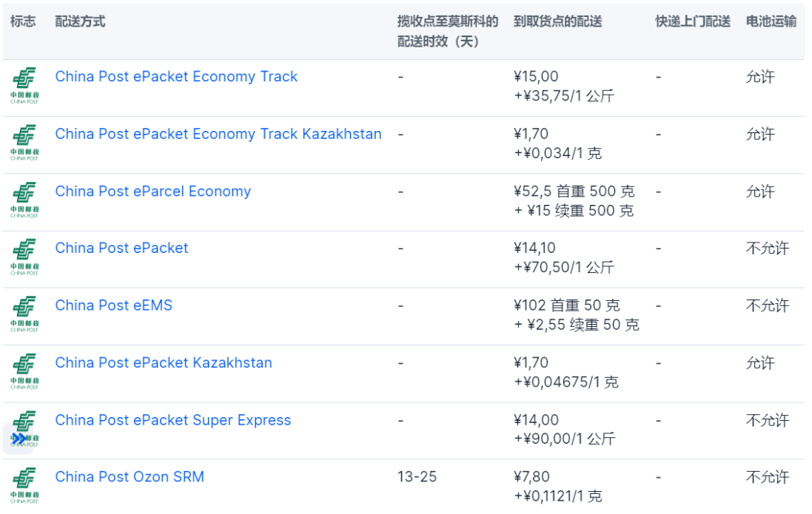Open the China Post eEMS link
The width and height of the screenshot is (812, 514).
(x=114, y=305)
